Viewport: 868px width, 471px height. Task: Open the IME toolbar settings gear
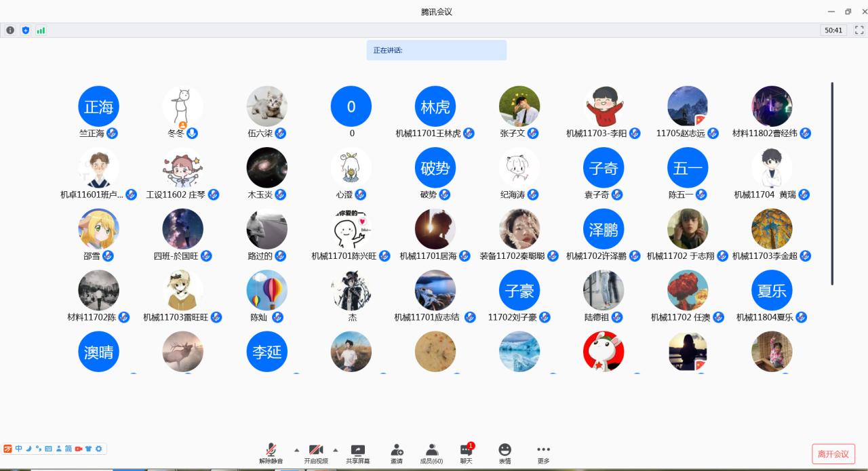[99, 449]
